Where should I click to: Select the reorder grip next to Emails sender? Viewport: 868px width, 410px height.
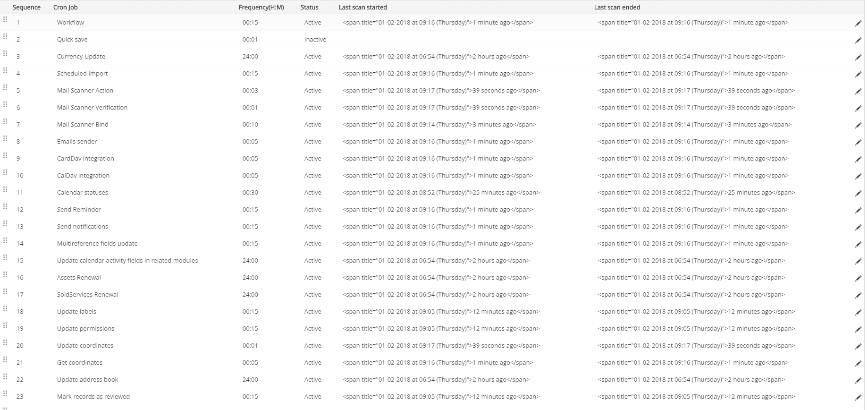[x=5, y=138]
